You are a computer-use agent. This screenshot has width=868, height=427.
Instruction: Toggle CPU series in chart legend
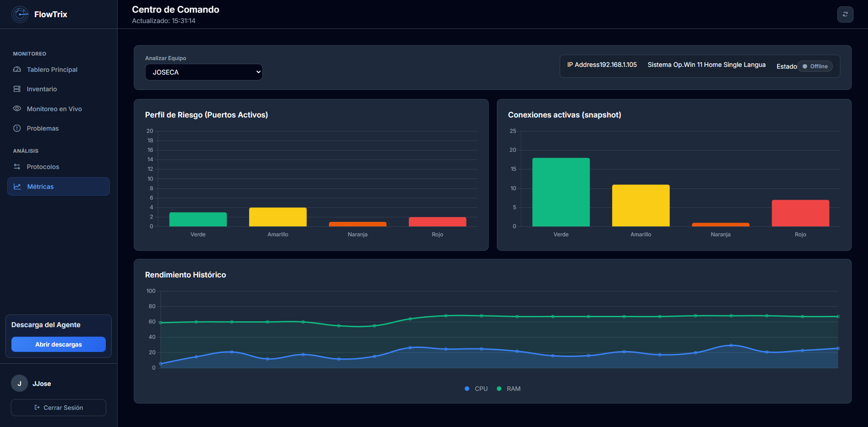[x=476, y=389]
